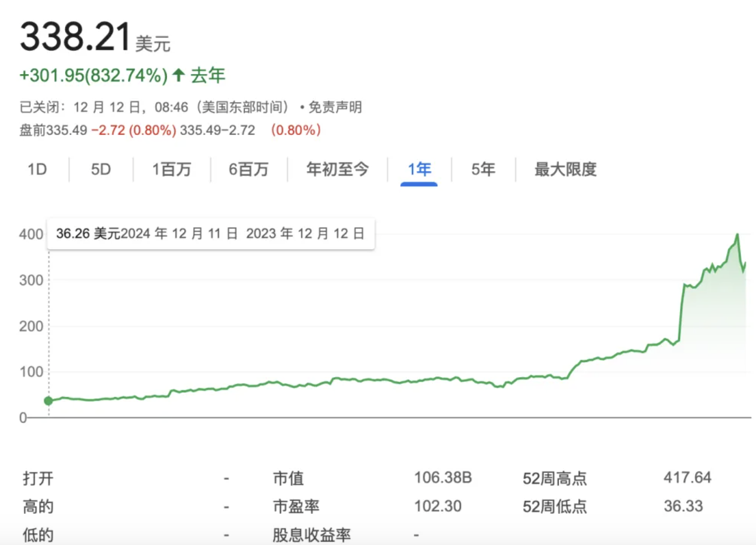
Task: Choose the 6百万 six-month tab
Action: (249, 169)
